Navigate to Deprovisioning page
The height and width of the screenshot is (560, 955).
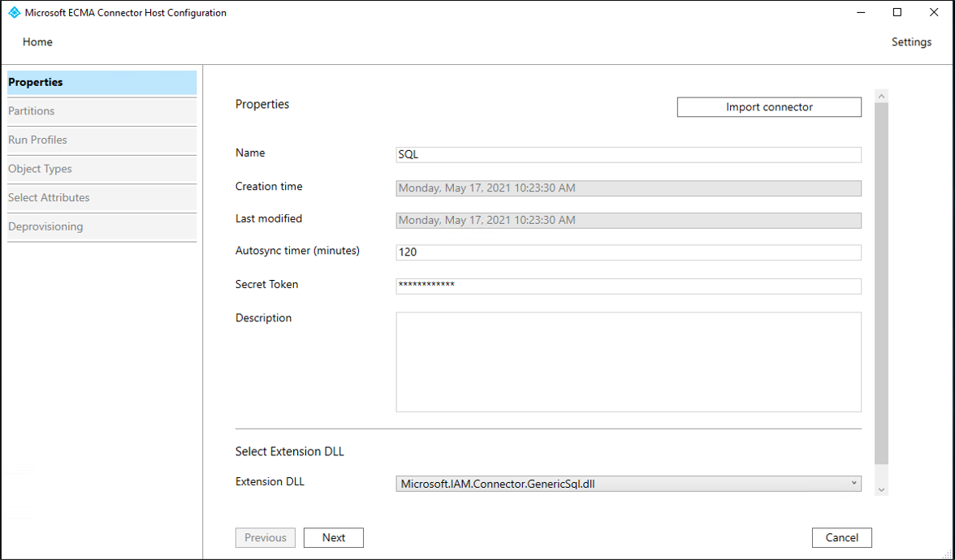click(102, 226)
